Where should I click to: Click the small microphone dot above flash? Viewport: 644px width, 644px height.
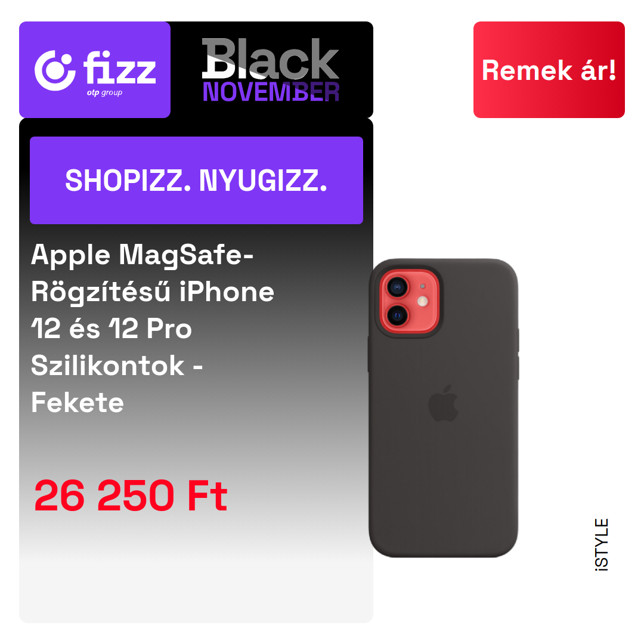(422, 286)
